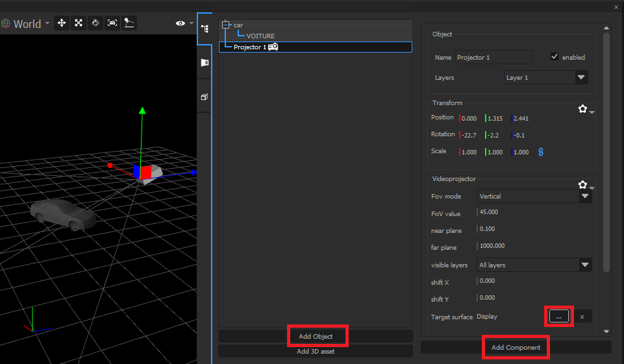624x364 pixels.
Task: Toggle the uniform scale link icon
Action: 540,152
